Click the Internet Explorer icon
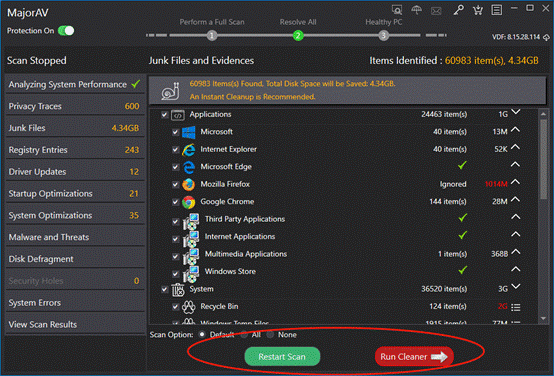 (189, 150)
